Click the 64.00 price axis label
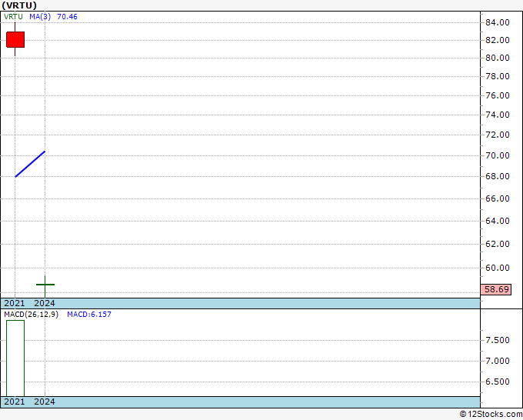523x420 pixels. (x=498, y=221)
